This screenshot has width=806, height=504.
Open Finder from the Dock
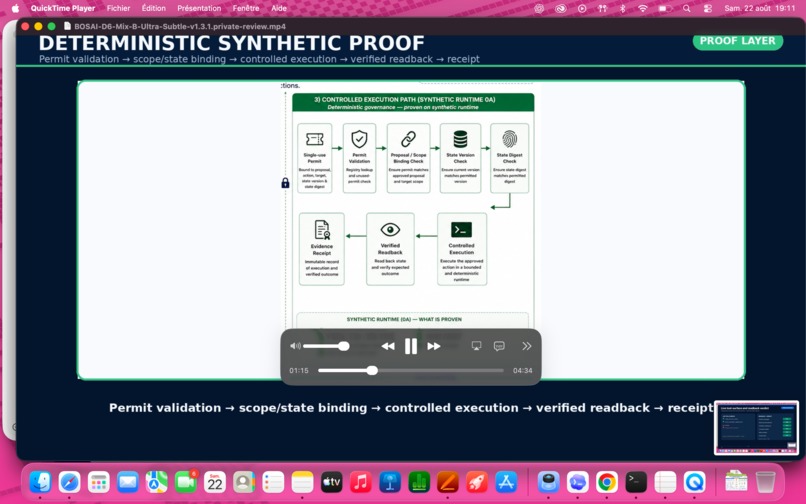[40, 482]
